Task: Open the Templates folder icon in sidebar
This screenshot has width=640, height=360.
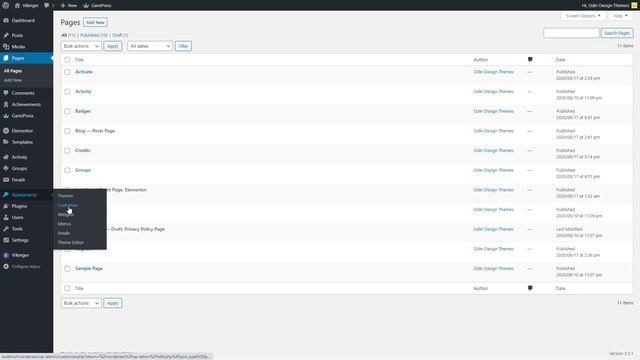Action: coord(6,142)
